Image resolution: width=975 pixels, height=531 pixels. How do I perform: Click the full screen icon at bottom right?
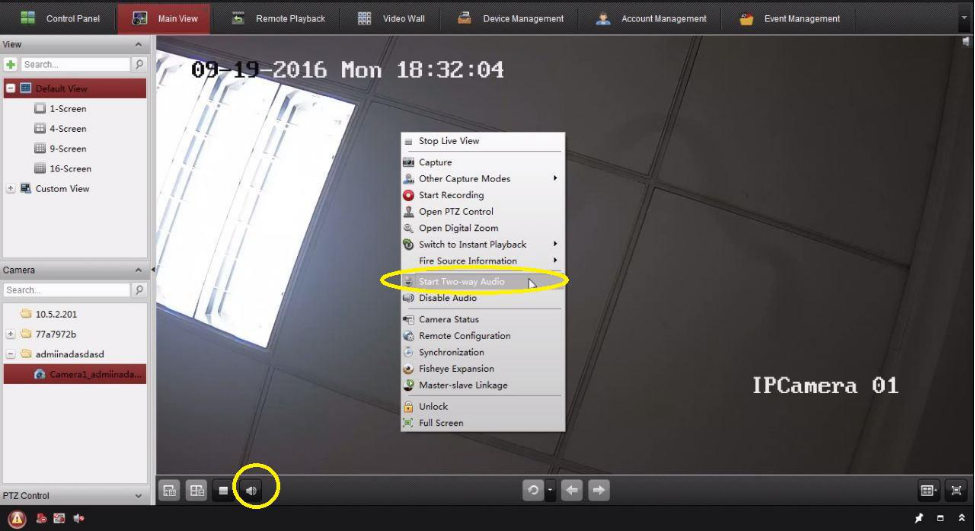(956, 490)
